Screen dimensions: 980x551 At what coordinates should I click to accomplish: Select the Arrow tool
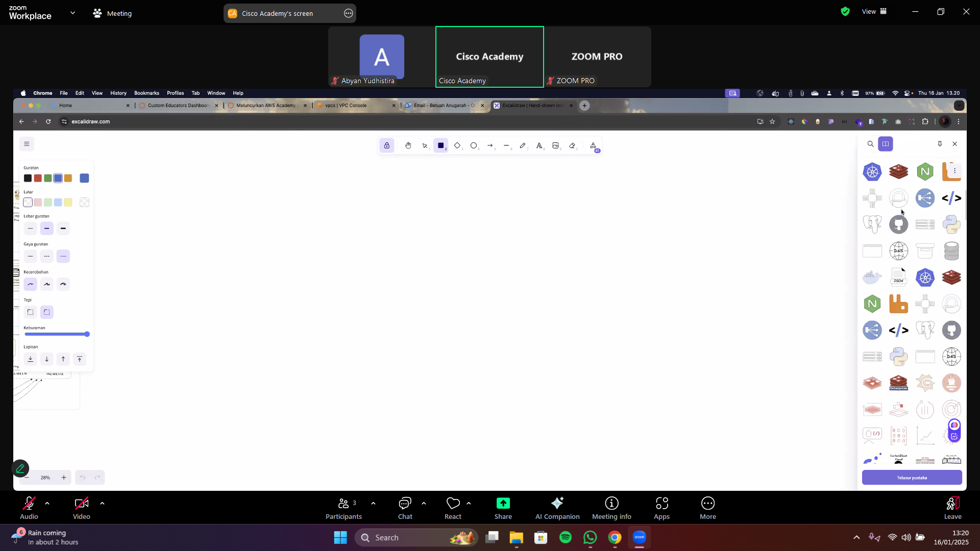coord(490,145)
